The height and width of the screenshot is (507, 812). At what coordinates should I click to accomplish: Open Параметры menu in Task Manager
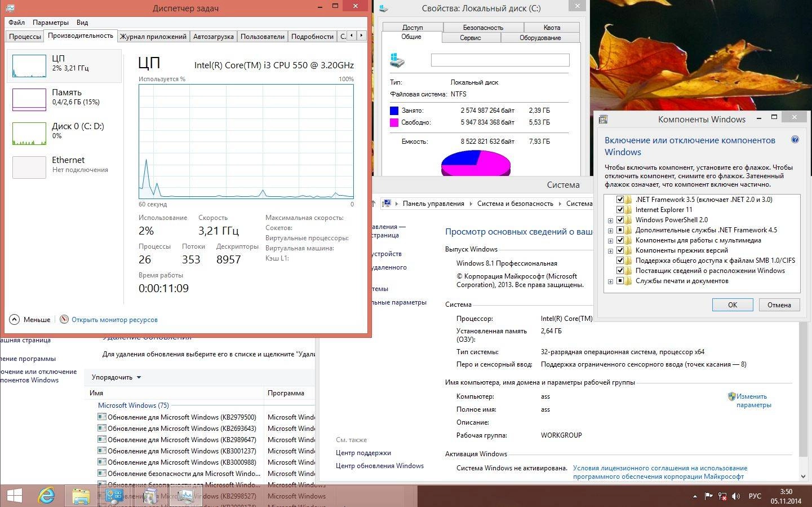51,23
